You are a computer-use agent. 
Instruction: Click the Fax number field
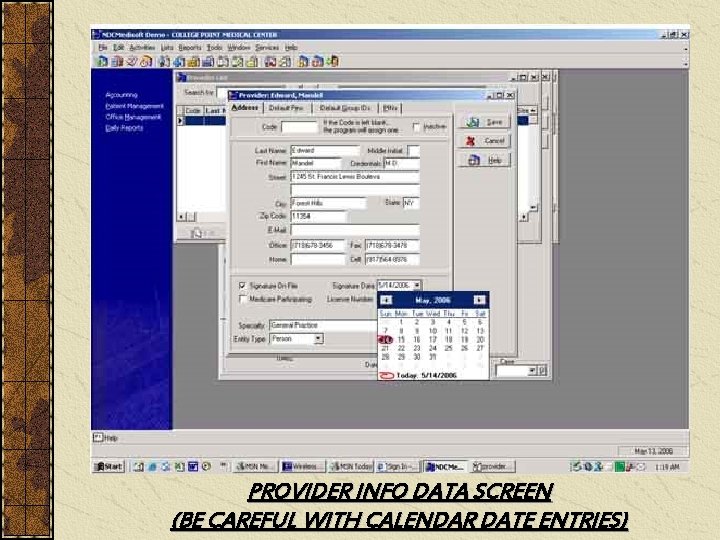tap(392, 246)
